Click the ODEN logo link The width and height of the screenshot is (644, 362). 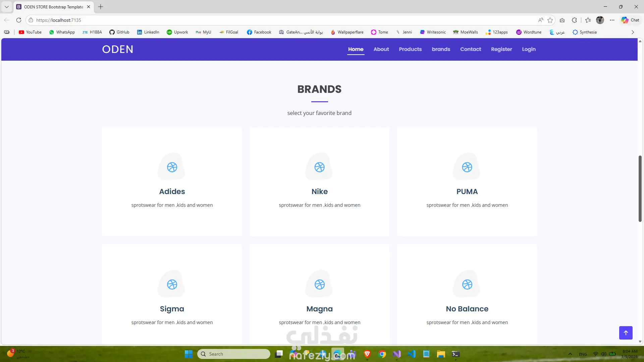[117, 49]
